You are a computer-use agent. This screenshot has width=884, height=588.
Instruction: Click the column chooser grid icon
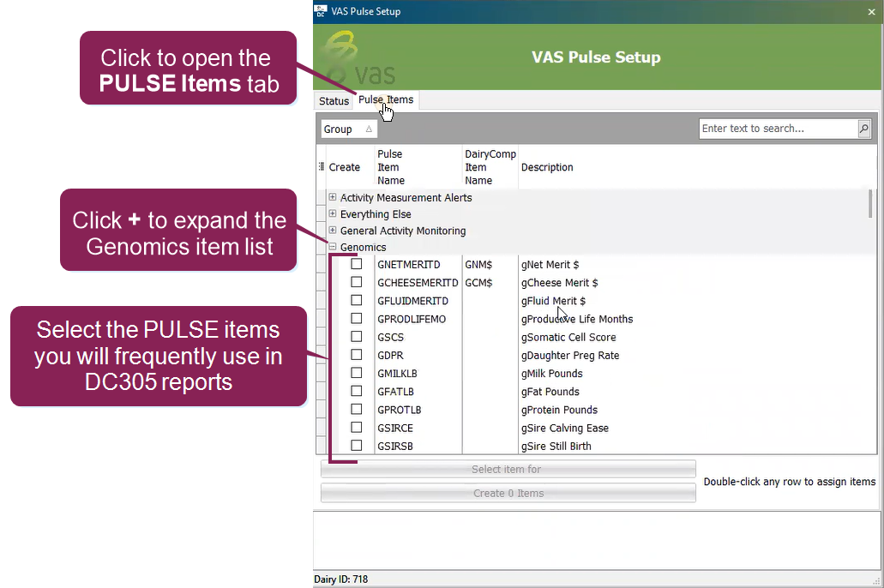point(322,167)
